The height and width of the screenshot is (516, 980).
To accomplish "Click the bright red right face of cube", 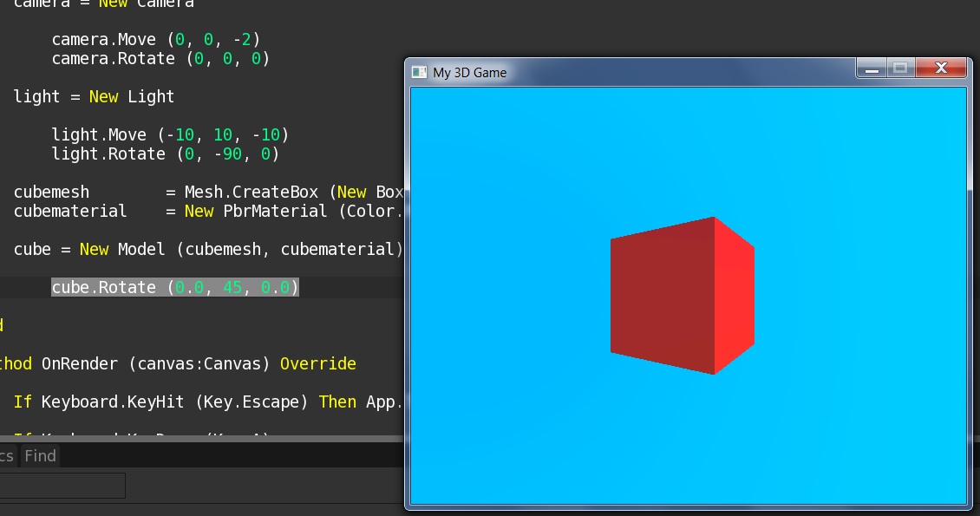I will 734,295.
